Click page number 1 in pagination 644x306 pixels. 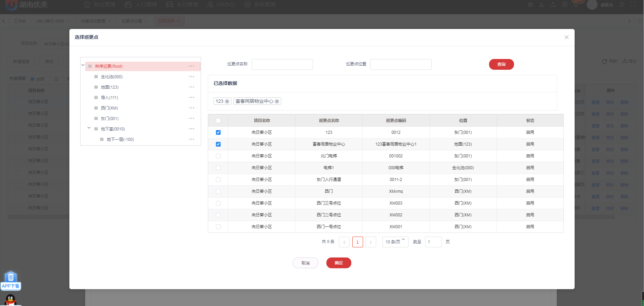[x=358, y=242]
